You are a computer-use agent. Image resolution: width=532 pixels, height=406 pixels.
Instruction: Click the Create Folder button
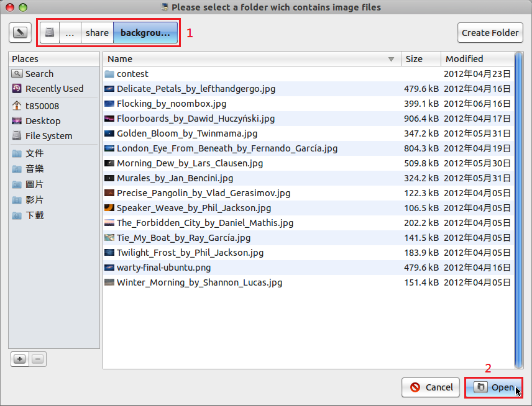point(490,33)
